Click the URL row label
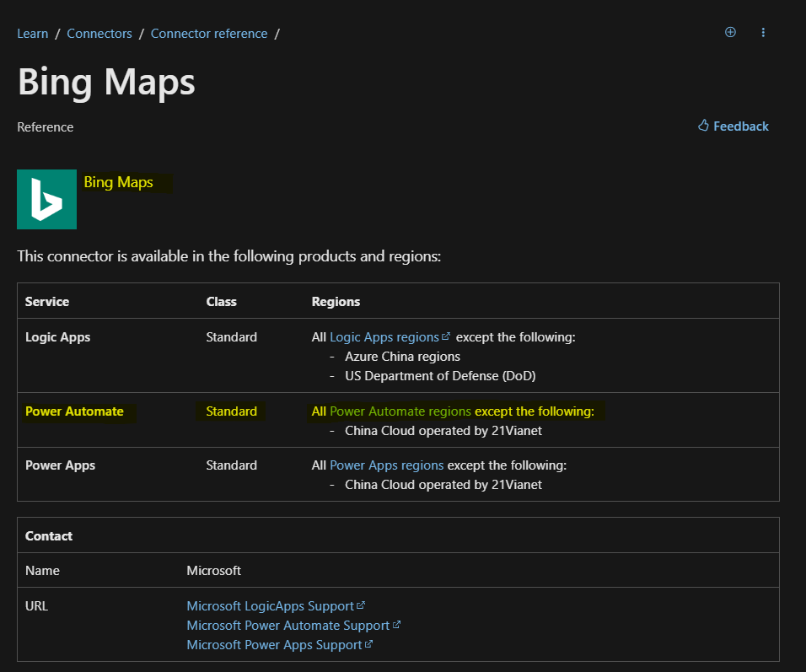 tap(36, 606)
